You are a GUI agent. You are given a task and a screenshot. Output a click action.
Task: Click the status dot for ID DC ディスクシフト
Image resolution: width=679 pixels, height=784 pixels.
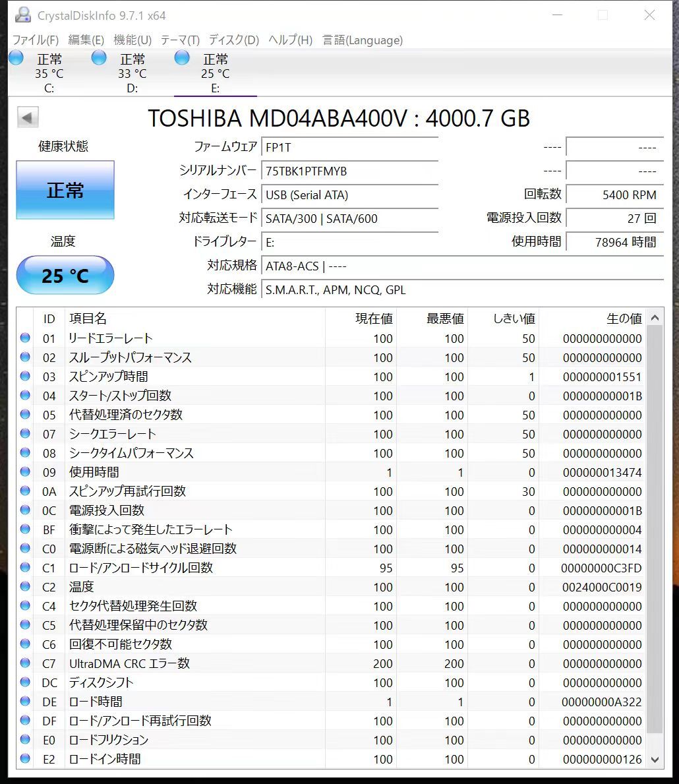(x=25, y=682)
